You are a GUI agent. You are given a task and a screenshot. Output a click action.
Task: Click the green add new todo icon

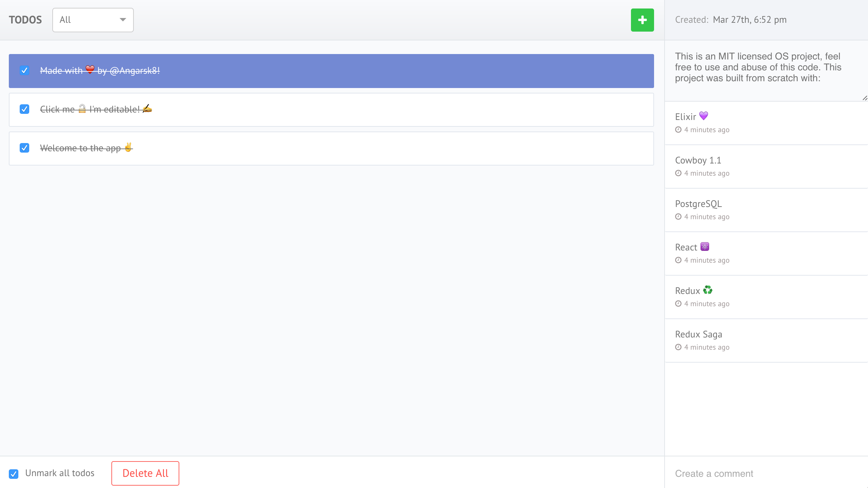[642, 20]
